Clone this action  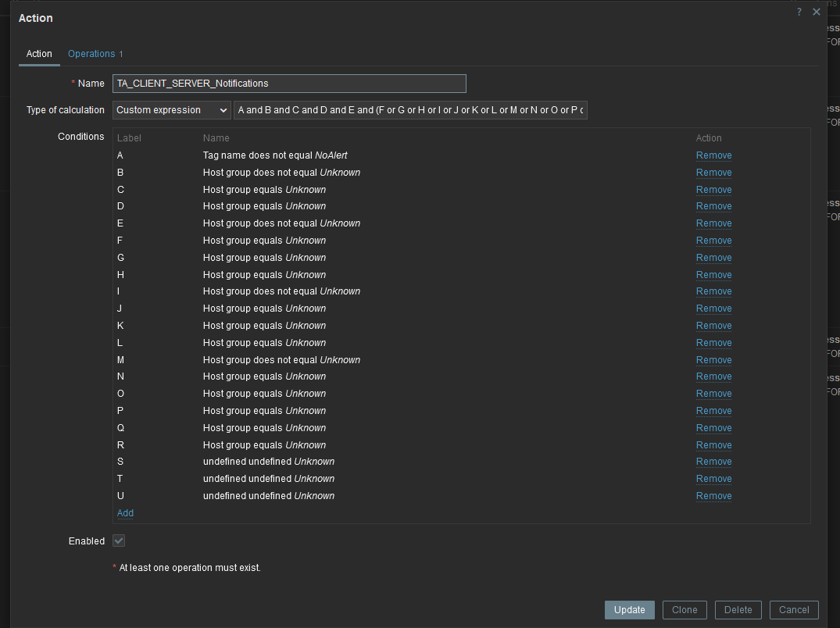tap(685, 610)
